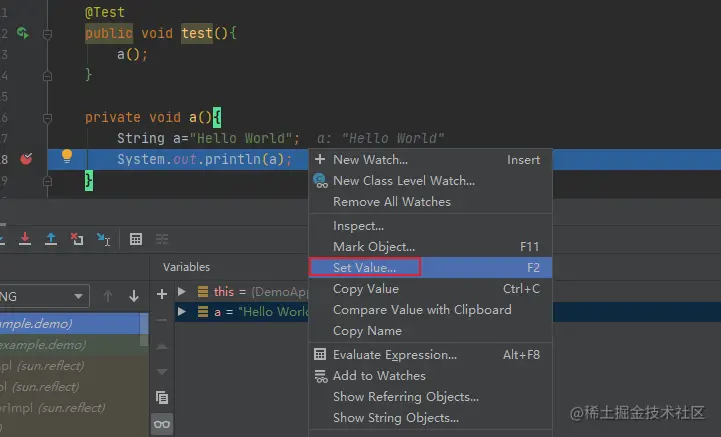
Task: Collapse the test() method fold marker
Action: [47, 34]
